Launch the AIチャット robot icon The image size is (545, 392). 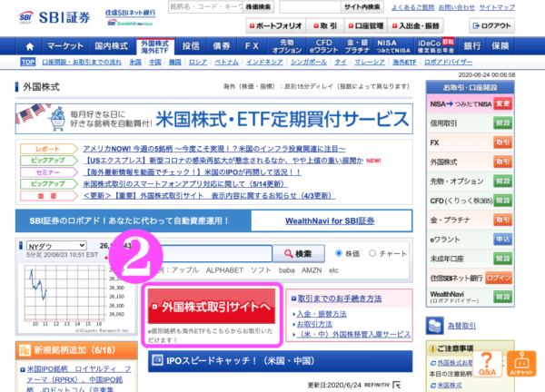click(x=521, y=364)
